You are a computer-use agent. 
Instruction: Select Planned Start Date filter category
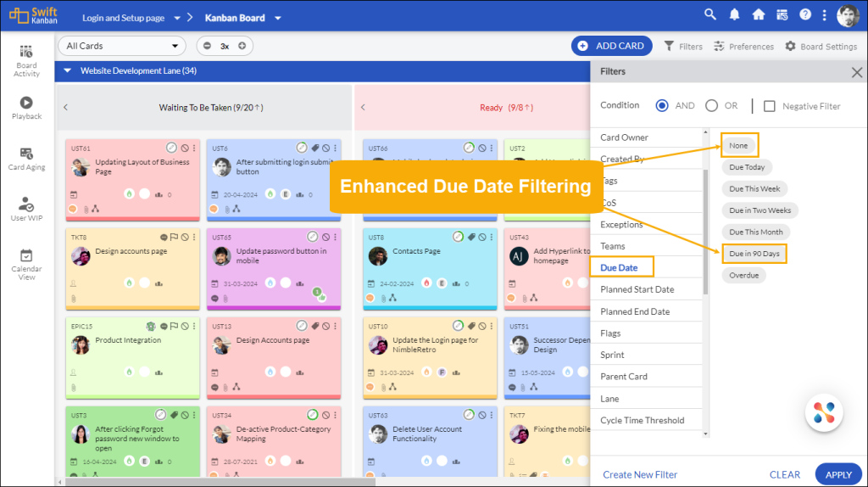click(x=647, y=289)
